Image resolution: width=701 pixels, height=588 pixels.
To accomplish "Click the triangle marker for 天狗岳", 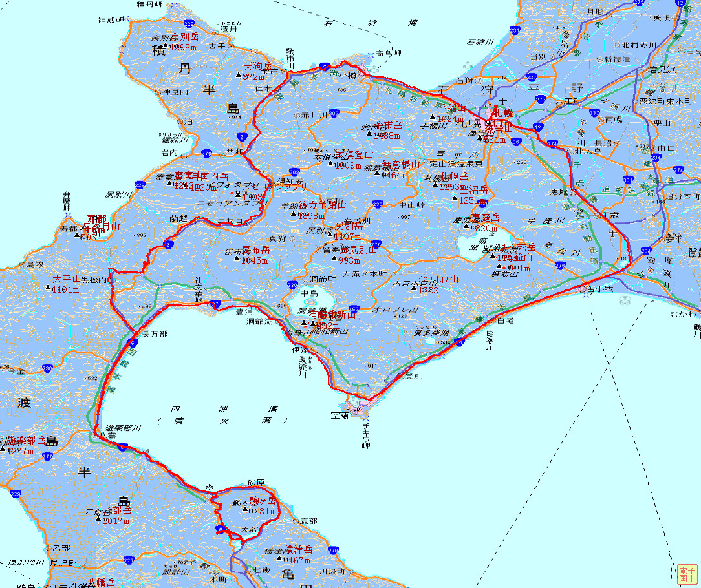I will click(x=238, y=74).
